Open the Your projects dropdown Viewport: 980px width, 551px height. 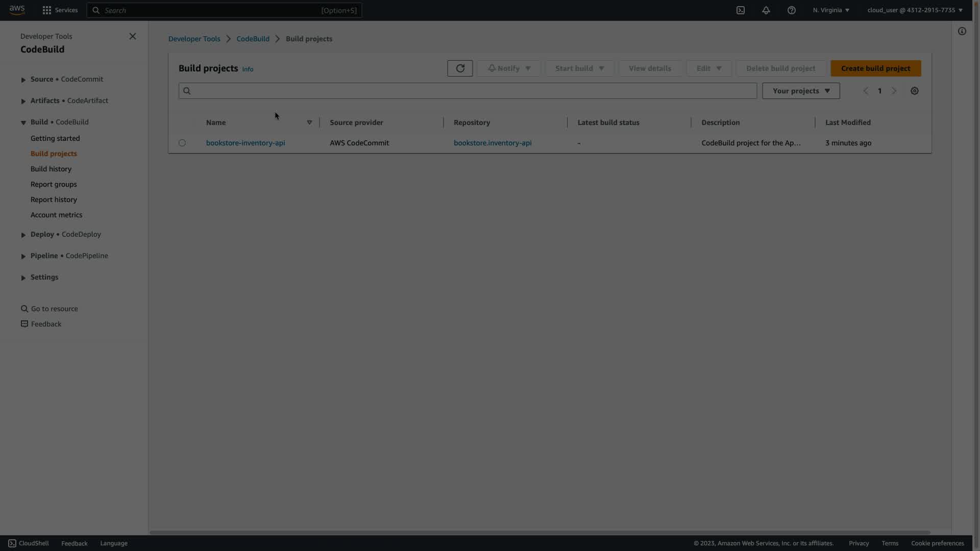(800, 91)
